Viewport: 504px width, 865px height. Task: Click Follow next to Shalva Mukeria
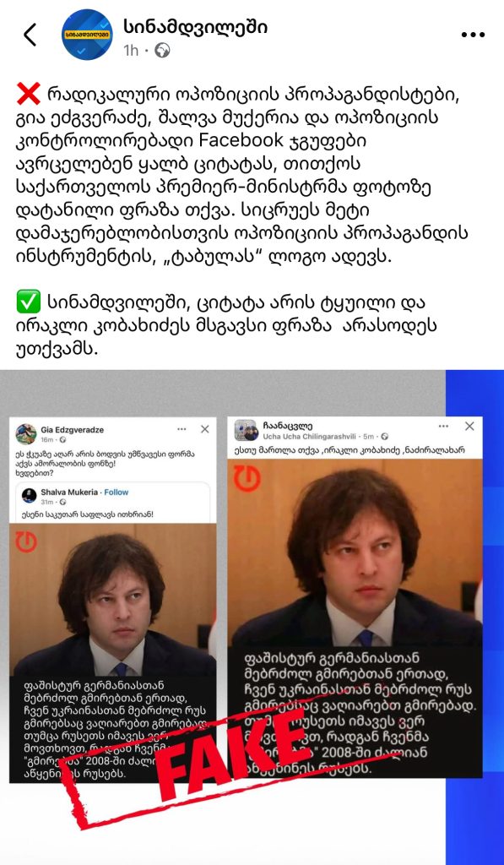coord(117,492)
